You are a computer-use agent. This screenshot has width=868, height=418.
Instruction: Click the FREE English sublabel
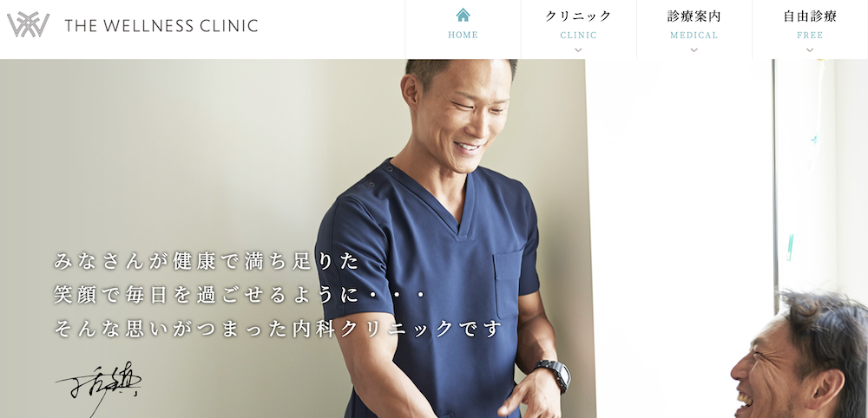click(810, 36)
